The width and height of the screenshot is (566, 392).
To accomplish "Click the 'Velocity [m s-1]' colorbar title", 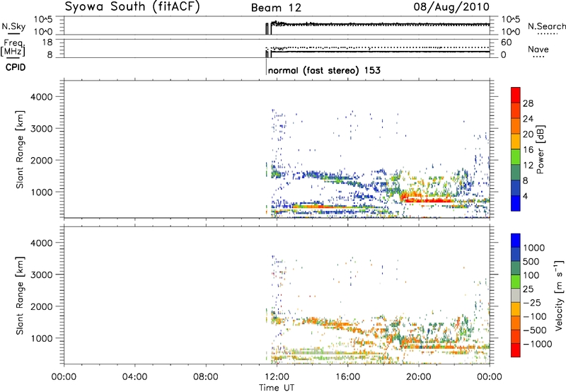I will click(559, 295).
